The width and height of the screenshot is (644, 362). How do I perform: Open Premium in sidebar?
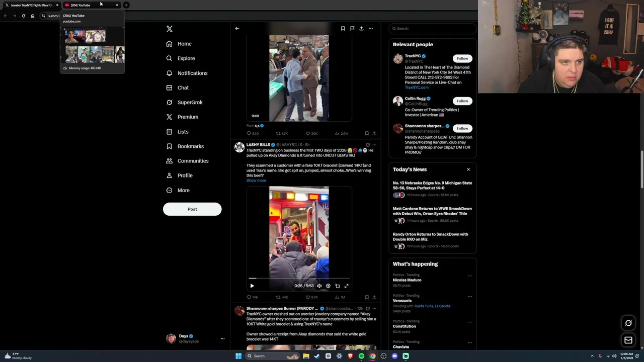pos(182,117)
